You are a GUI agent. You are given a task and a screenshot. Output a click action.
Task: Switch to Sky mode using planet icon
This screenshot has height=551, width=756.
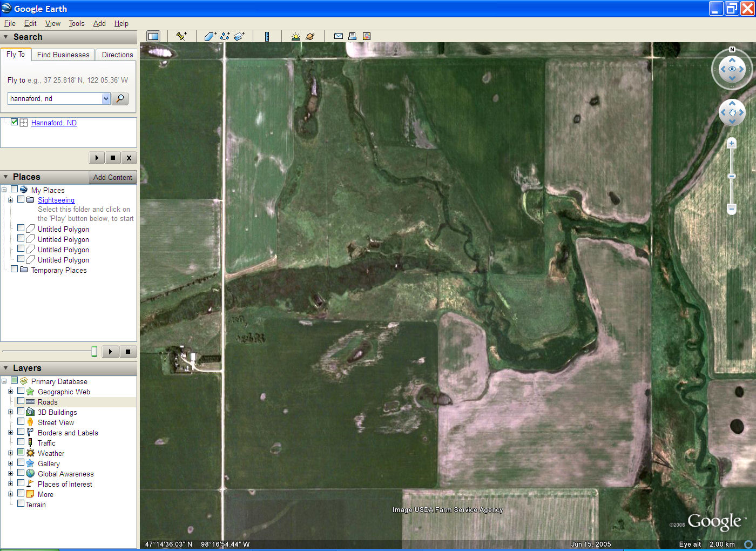tap(310, 36)
